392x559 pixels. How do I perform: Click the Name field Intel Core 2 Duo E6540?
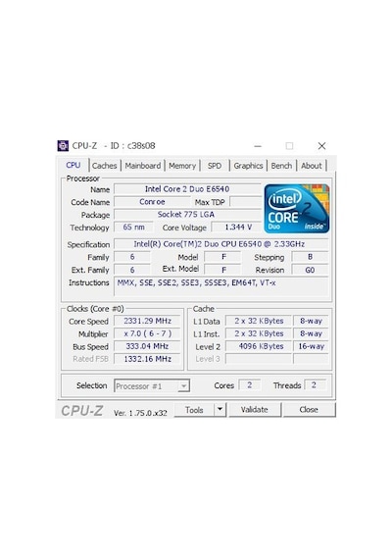coord(187,189)
